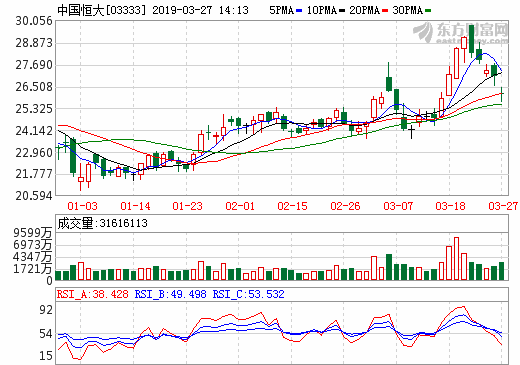The width and height of the screenshot is (520, 365).
Task: Click price axis label 27.690
Action: point(34,65)
